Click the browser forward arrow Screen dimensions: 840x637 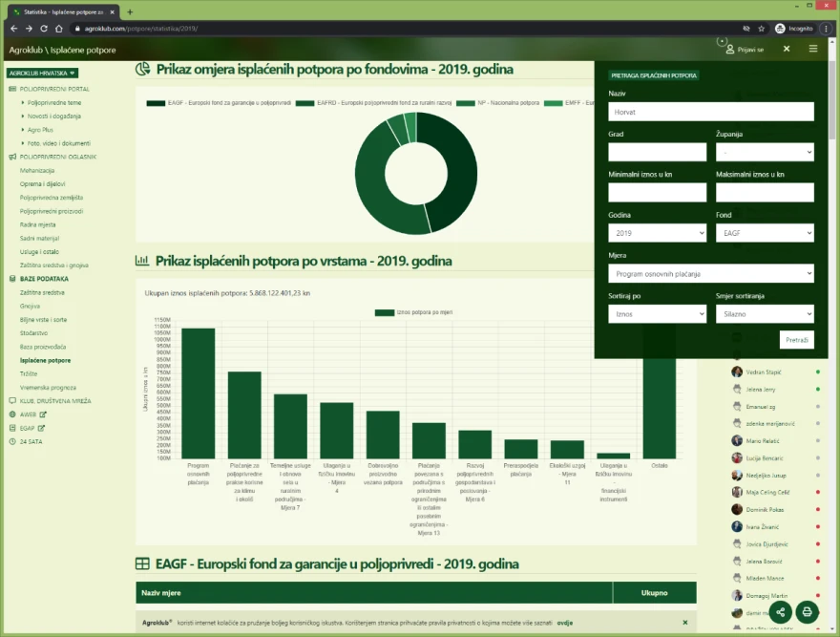(29, 29)
